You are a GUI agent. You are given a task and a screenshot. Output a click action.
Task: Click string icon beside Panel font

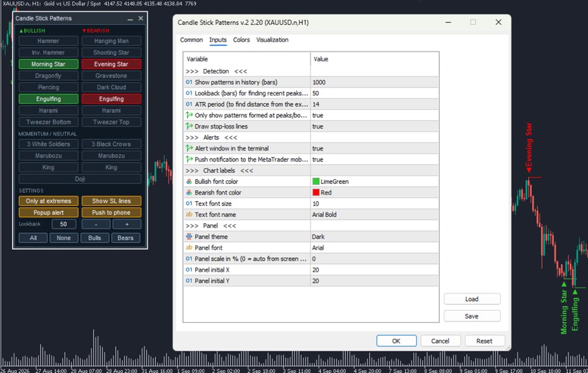click(x=189, y=247)
